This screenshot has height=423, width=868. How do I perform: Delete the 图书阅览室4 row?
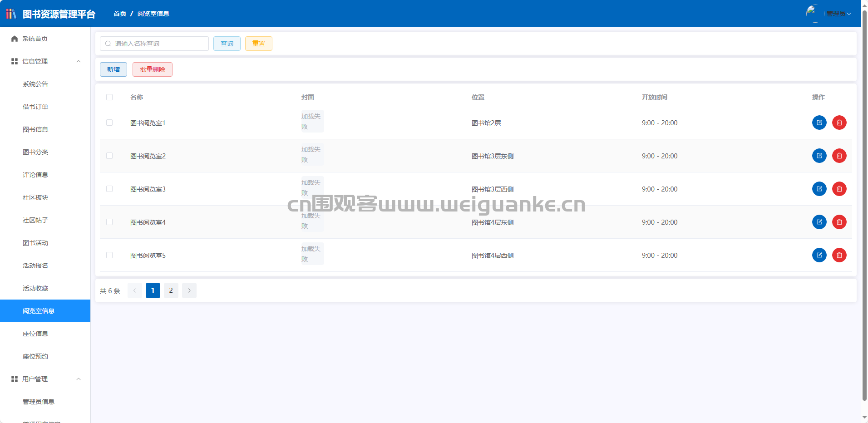(839, 222)
